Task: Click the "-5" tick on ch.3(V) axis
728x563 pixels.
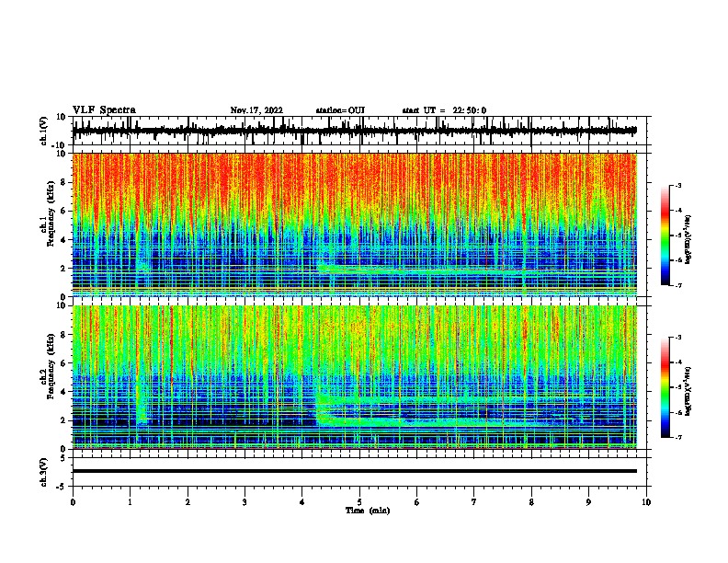Action: coord(63,487)
